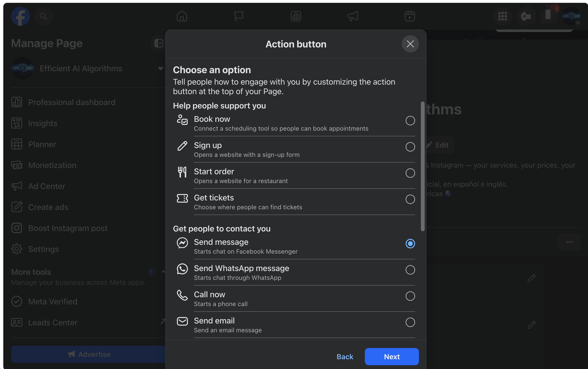Open the Facebook search icon

click(x=43, y=16)
